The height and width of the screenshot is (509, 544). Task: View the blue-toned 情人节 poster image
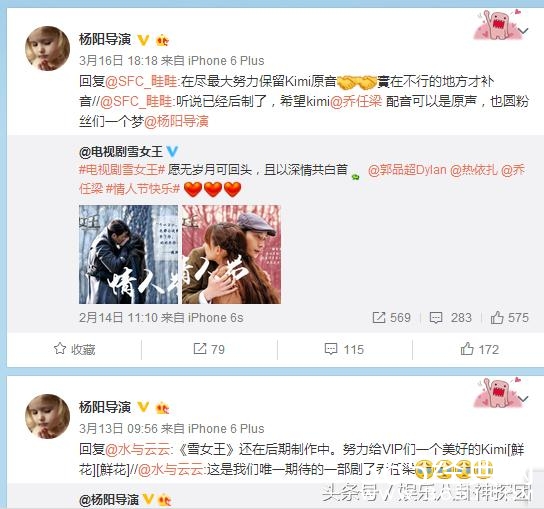(x=128, y=254)
